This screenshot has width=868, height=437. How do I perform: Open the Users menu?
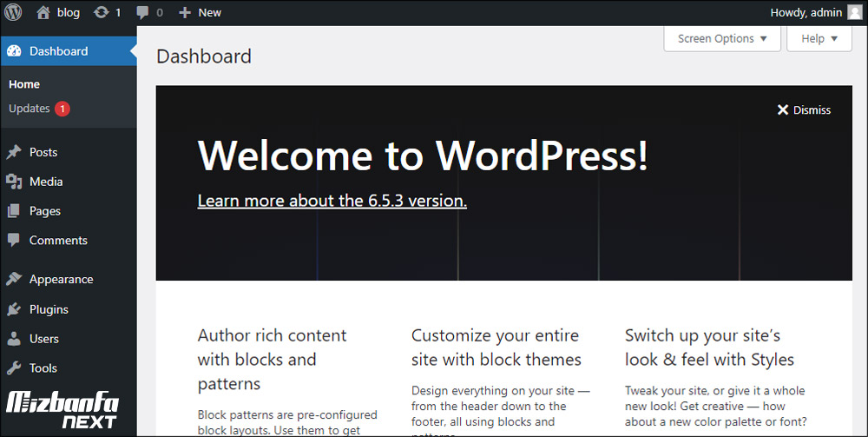[69, 339]
